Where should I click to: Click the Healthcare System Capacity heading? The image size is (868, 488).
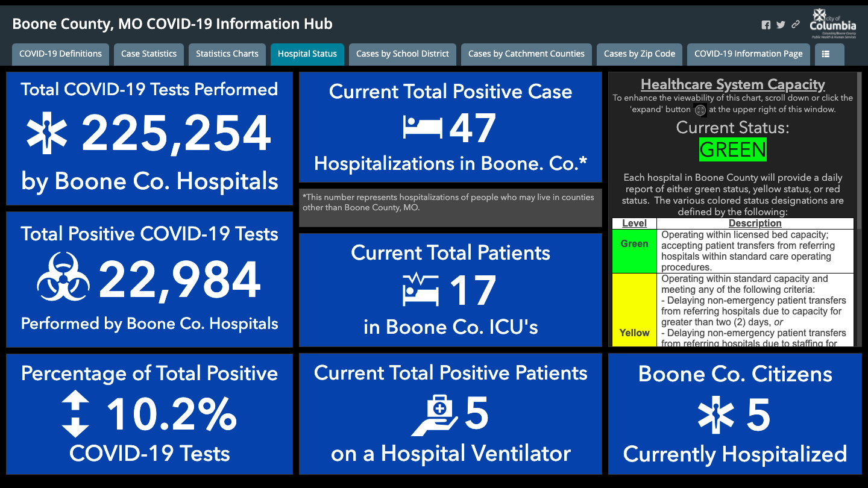[733, 84]
